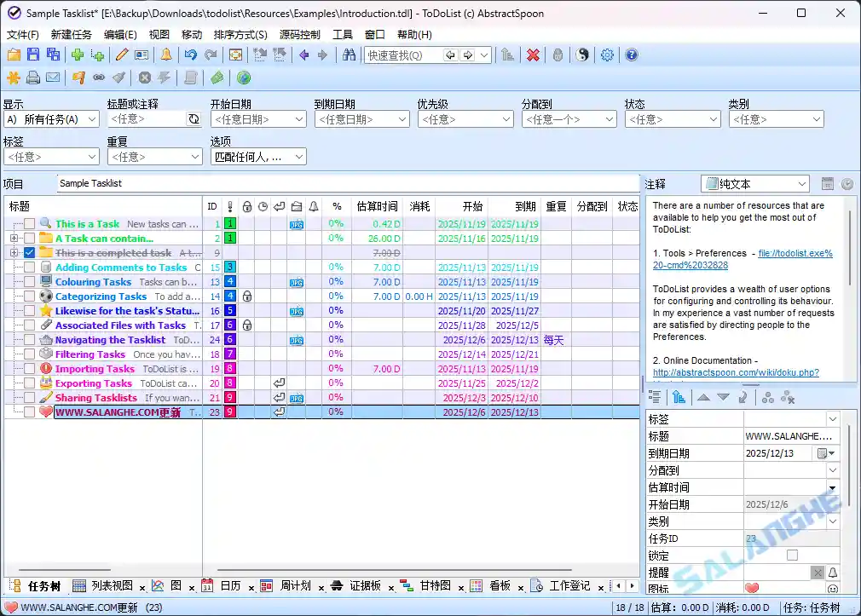This screenshot has width=861, height=616.
Task: Open the print icon on the toolbar
Action: pos(32,78)
